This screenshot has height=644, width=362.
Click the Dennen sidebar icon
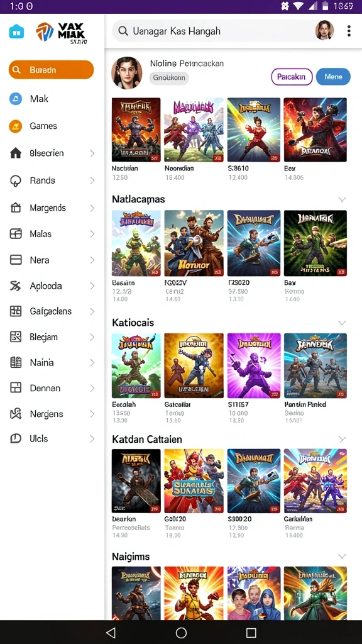tap(16, 387)
